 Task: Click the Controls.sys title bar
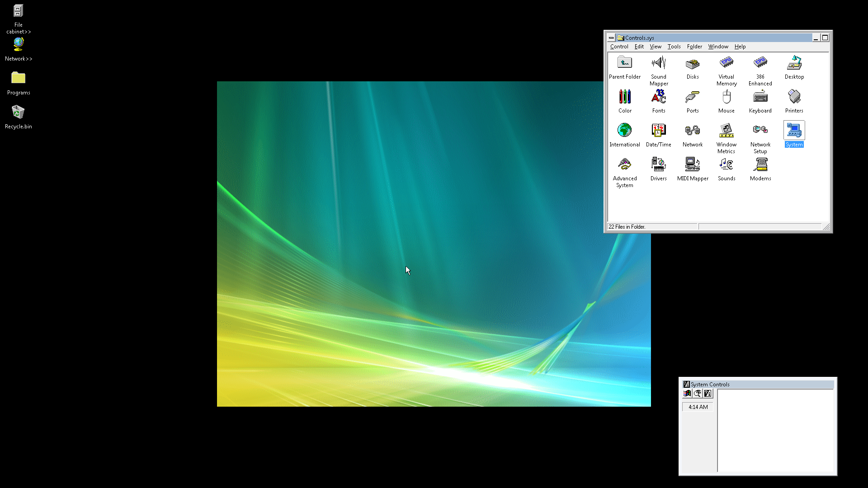pyautogui.click(x=714, y=38)
